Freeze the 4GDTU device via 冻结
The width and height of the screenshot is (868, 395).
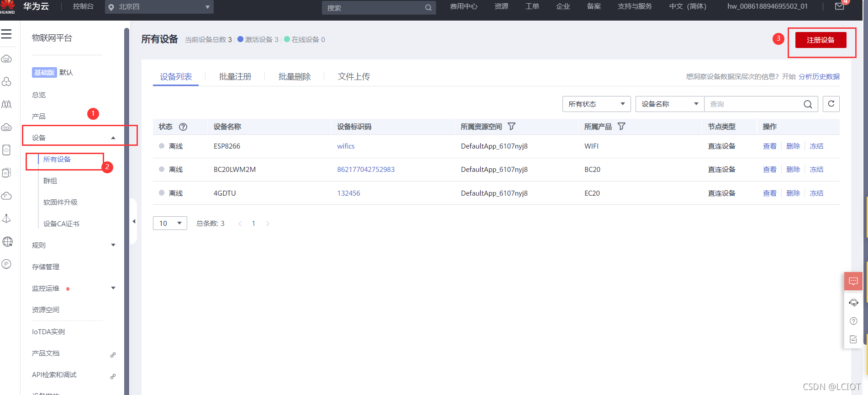[x=816, y=193]
